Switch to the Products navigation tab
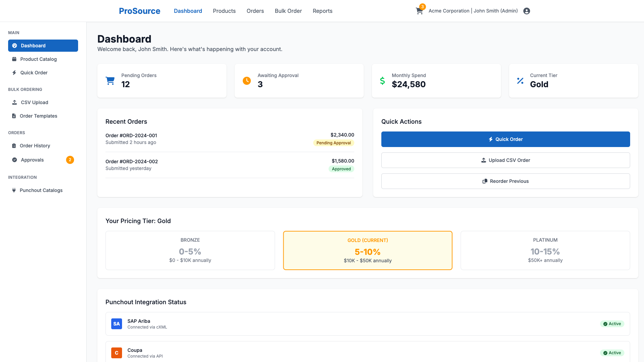 point(224,10)
